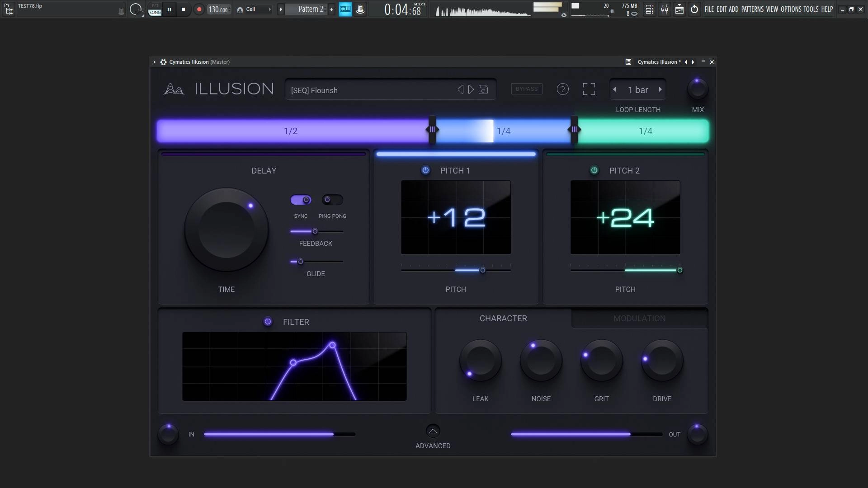
Task: Switch to the MODULATION tab
Action: click(639, 319)
